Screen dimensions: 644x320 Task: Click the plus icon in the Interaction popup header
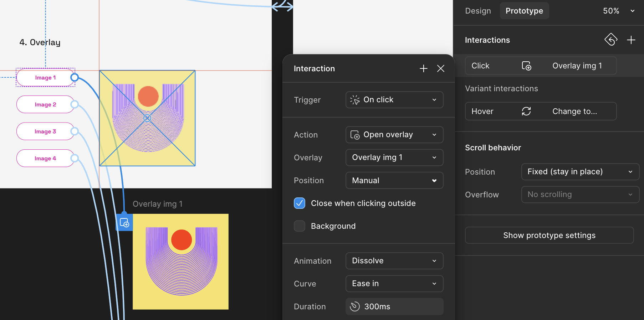coord(423,68)
